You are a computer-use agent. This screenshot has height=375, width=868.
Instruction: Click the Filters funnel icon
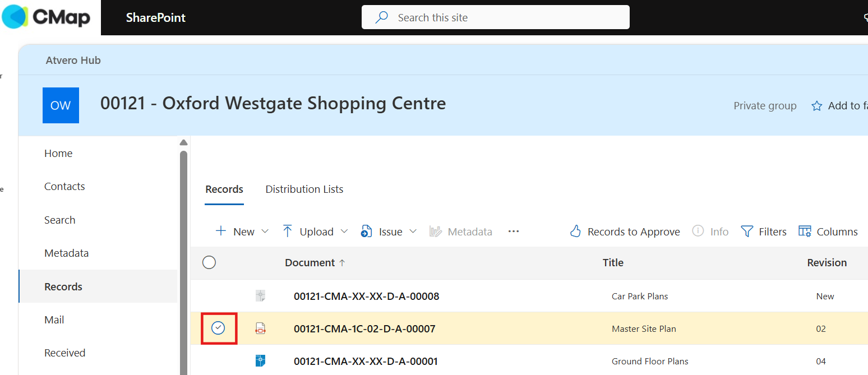tap(747, 232)
